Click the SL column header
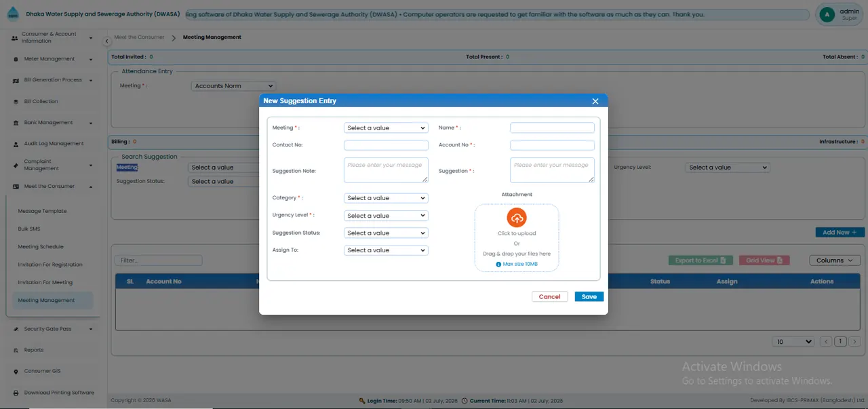Viewport: 868px width, 409px height. coord(130,281)
